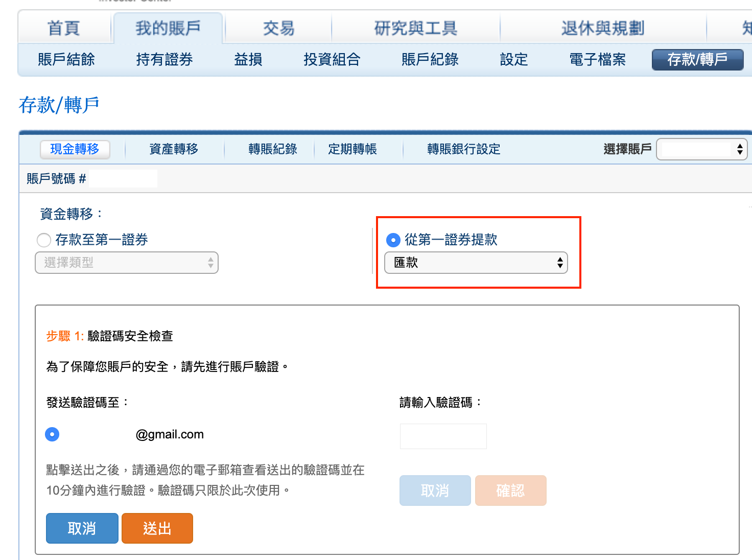
Task: Open 設定 submenu item
Action: coord(514,60)
